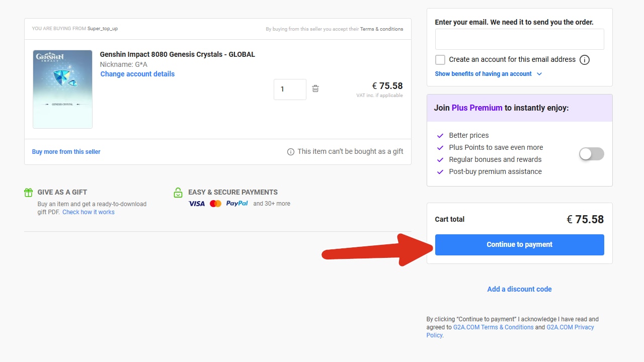644x362 pixels.
Task: Click the green padlock secure payments icon
Action: point(178,193)
